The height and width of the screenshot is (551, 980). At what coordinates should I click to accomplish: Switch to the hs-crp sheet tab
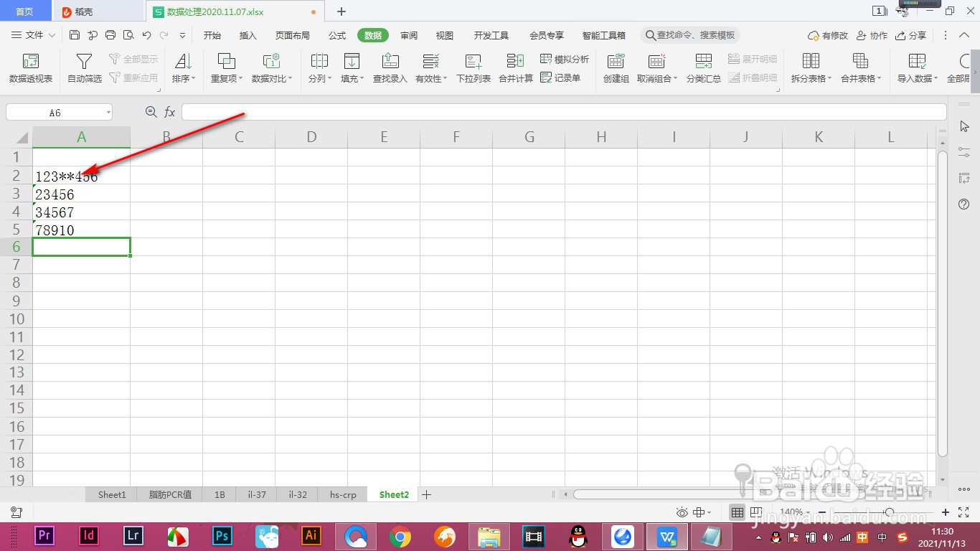(343, 494)
